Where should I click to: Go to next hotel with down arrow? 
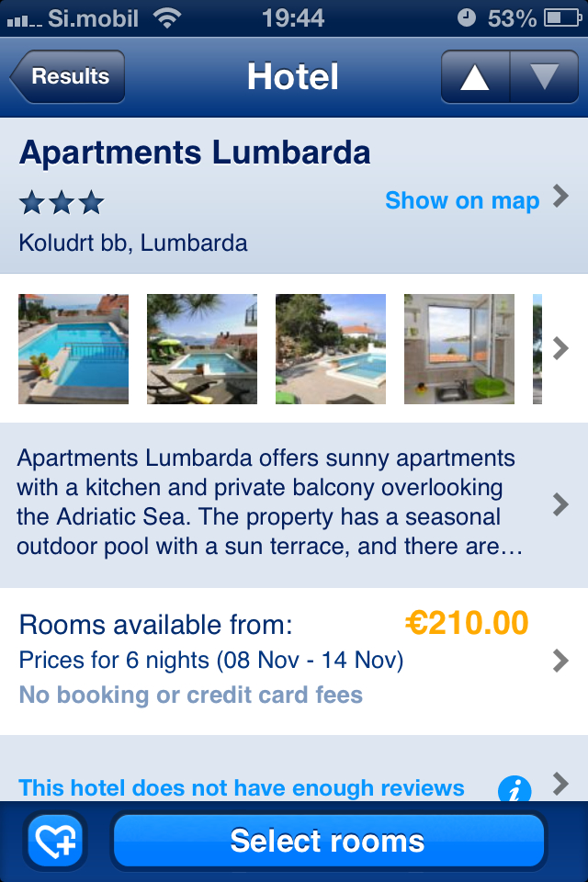[x=544, y=76]
